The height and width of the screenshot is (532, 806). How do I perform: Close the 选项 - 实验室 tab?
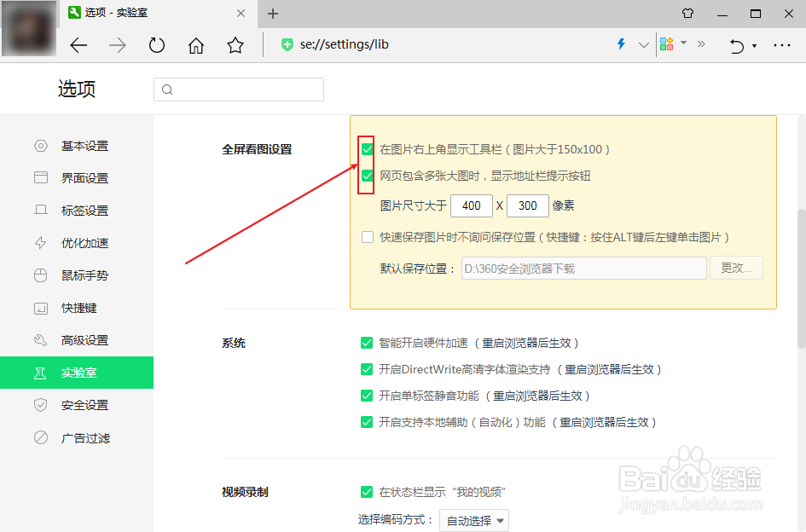click(x=241, y=14)
